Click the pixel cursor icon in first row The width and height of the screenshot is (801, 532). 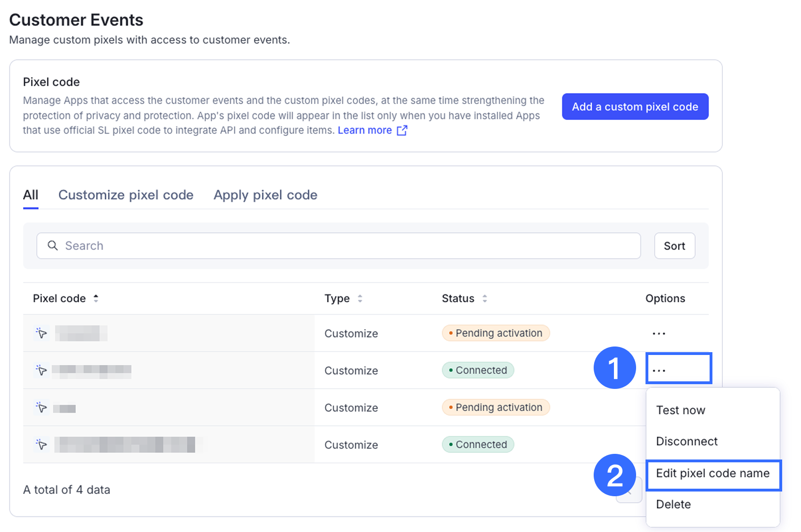[x=41, y=333]
